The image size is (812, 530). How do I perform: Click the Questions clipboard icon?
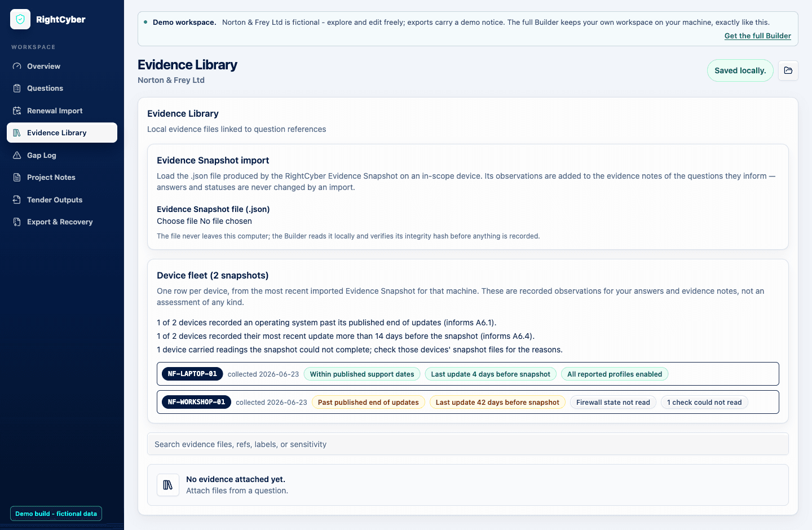(17, 88)
